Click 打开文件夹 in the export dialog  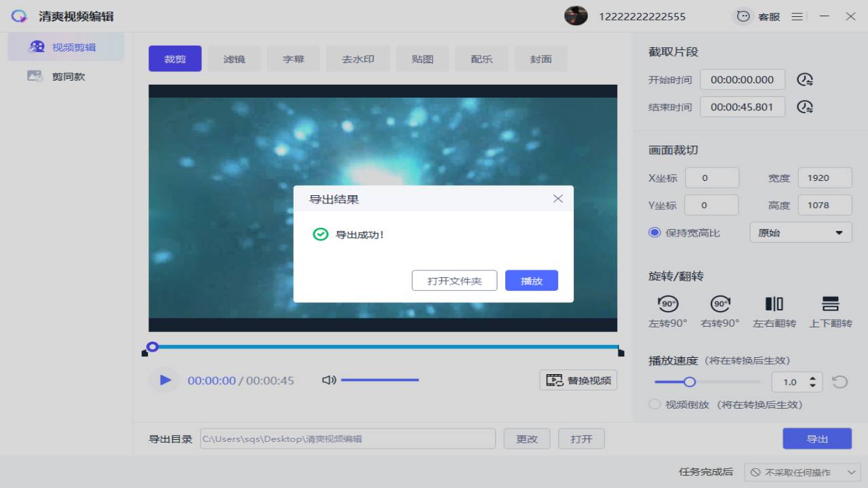pyautogui.click(x=454, y=280)
